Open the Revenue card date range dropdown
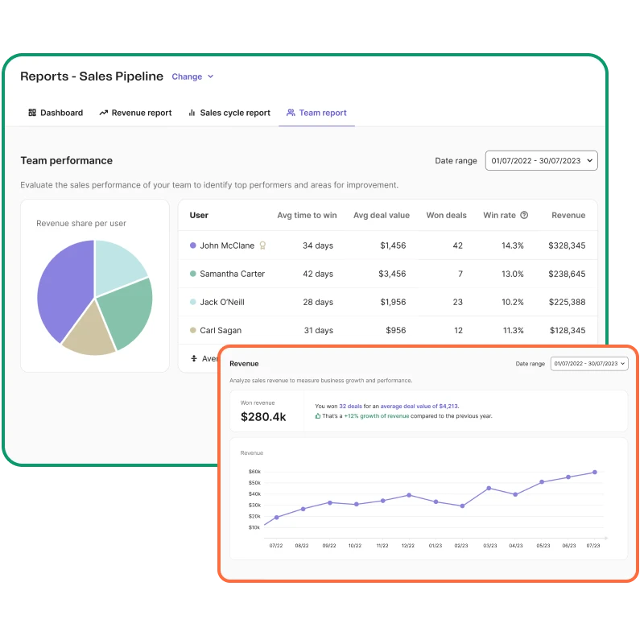The image size is (644, 644). (x=588, y=364)
